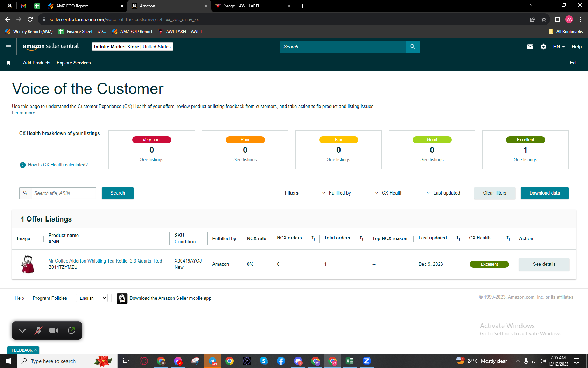Viewport: 588px width, 368px height.
Task: Bookmark this page with the star icon
Action: point(544,19)
